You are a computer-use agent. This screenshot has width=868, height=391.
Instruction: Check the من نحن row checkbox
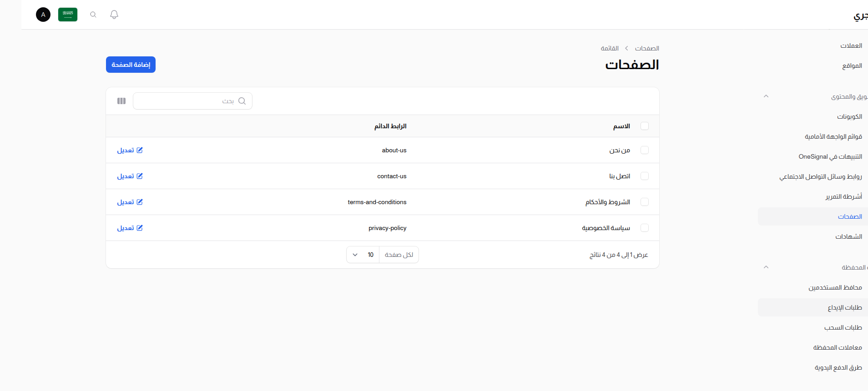pyautogui.click(x=645, y=150)
